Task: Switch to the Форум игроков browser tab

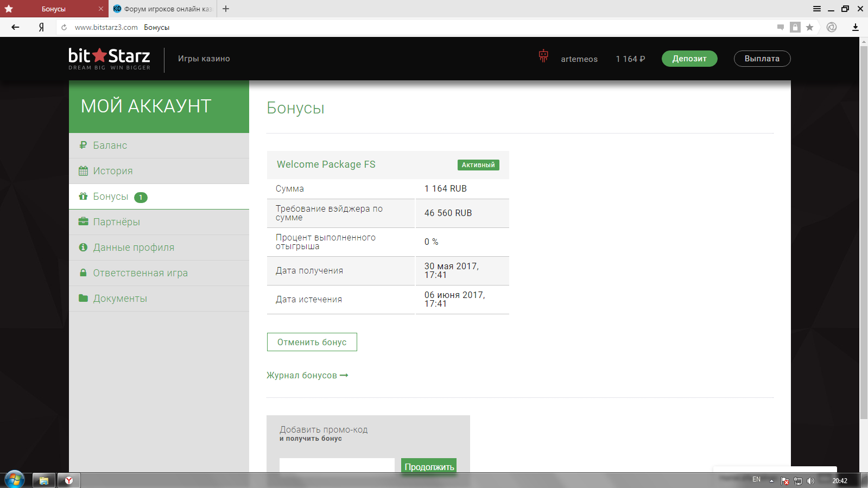Action: pos(163,9)
